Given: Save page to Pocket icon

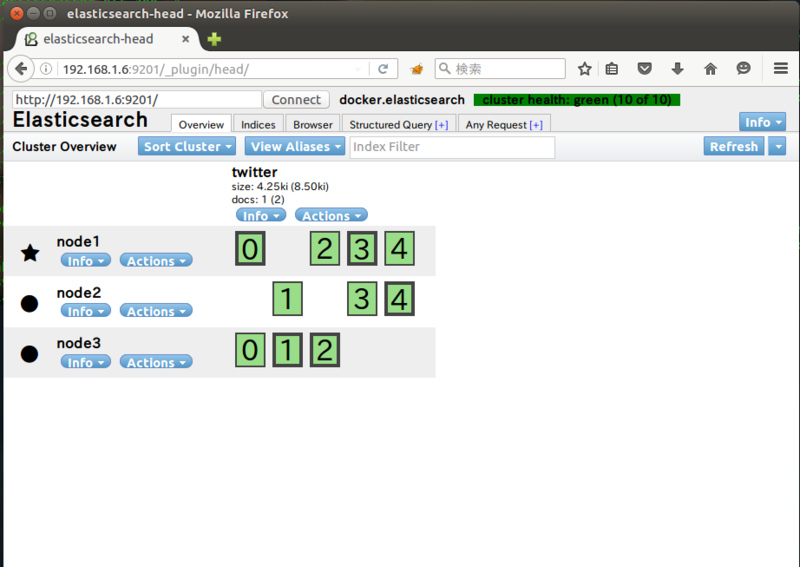Looking at the screenshot, I should point(644,68).
